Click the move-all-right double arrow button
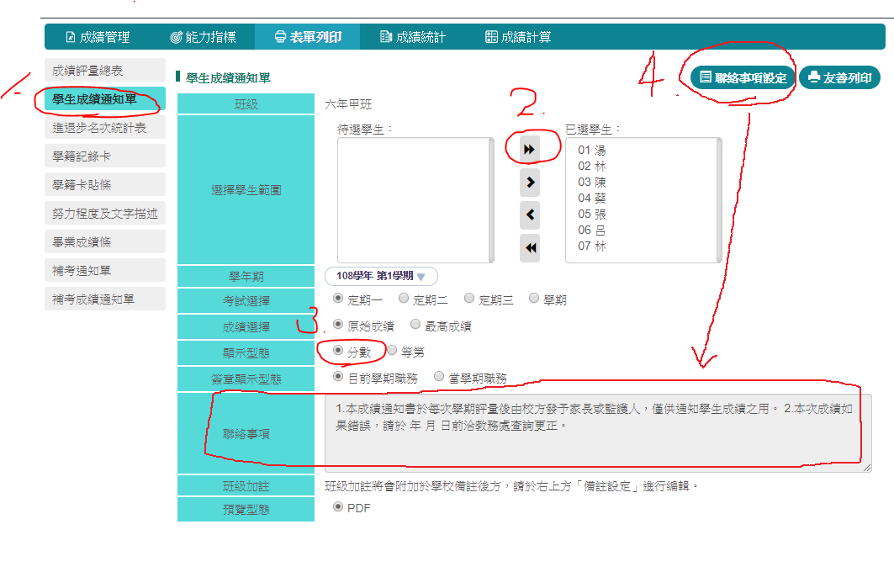The height and width of the screenshot is (588, 894). 530,148
